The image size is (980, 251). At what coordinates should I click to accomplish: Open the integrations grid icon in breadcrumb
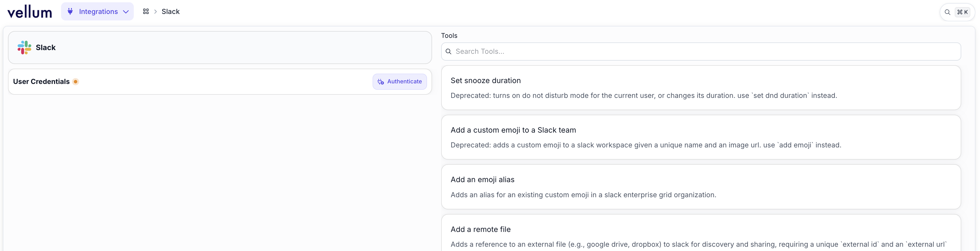[x=146, y=11]
